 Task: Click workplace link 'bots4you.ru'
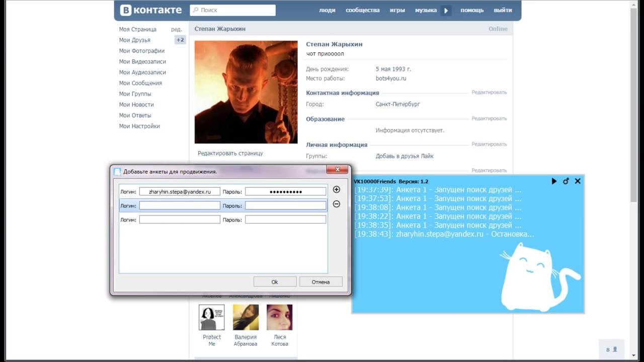pyautogui.click(x=391, y=78)
